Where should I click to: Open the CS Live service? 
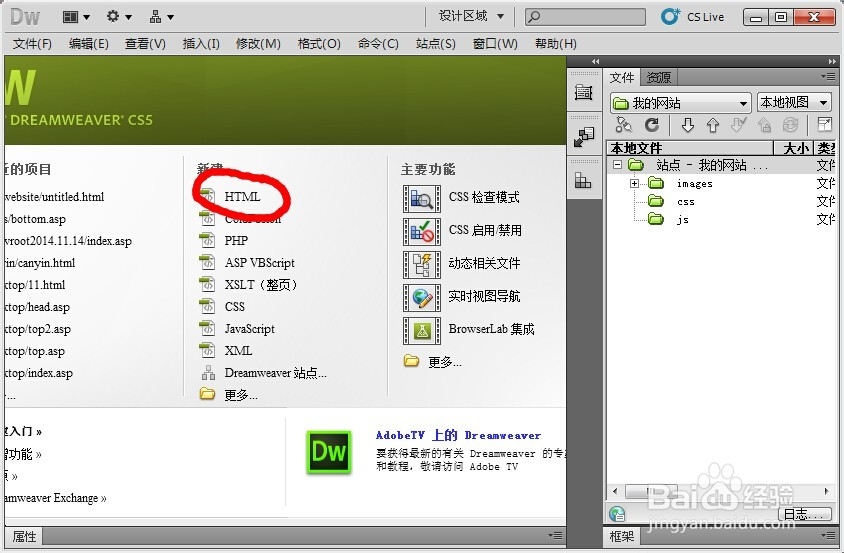coord(693,17)
